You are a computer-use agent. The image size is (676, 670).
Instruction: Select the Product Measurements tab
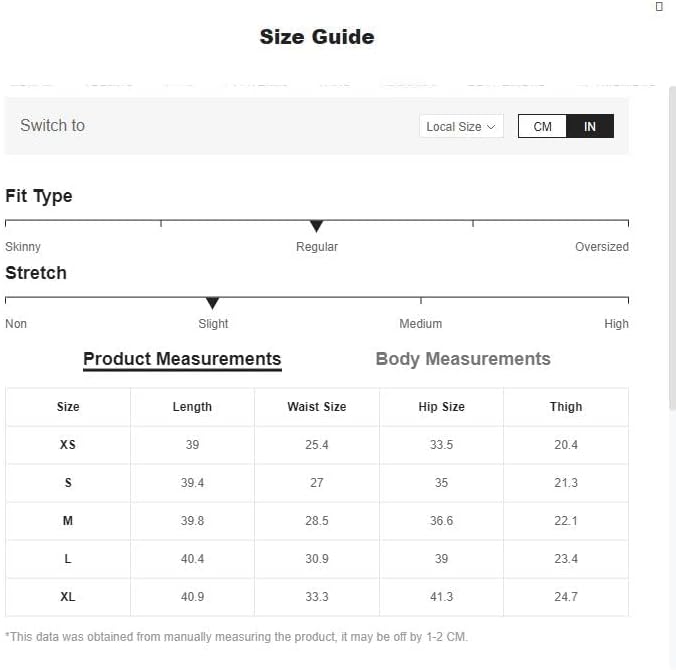pyautogui.click(x=182, y=359)
